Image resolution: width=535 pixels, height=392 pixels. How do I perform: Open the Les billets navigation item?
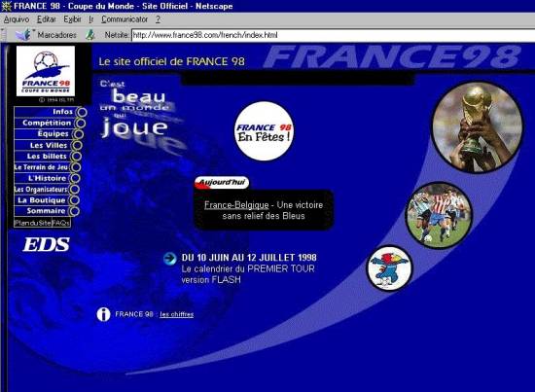tap(47, 156)
